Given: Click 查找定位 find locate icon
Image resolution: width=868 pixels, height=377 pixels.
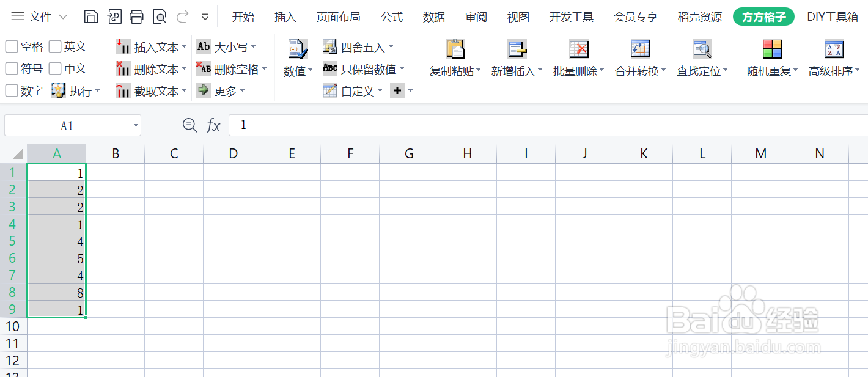Looking at the screenshot, I should point(702,49).
